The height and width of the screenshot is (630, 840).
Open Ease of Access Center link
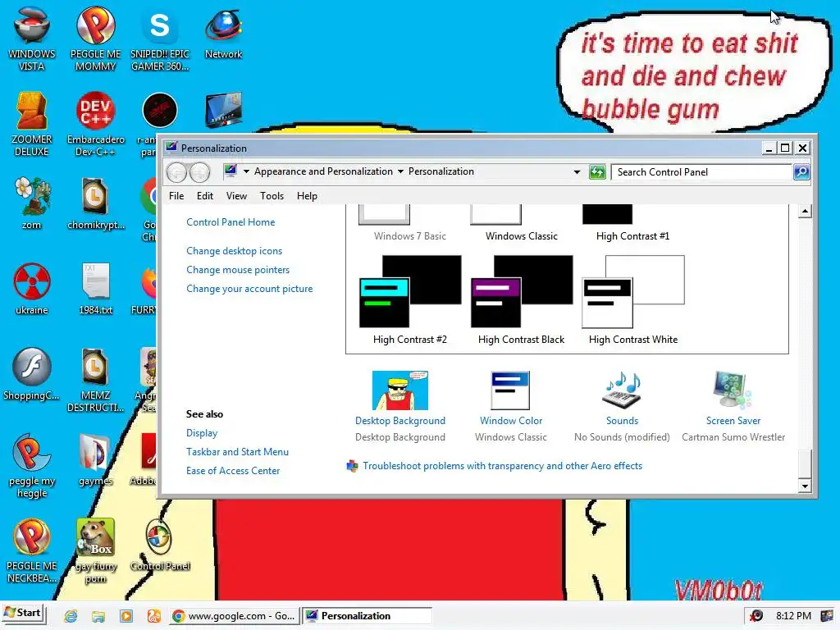pos(233,471)
